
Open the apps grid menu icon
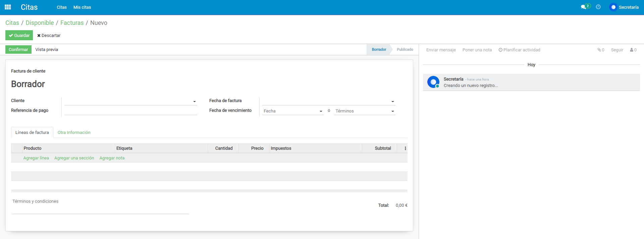pos(8,7)
